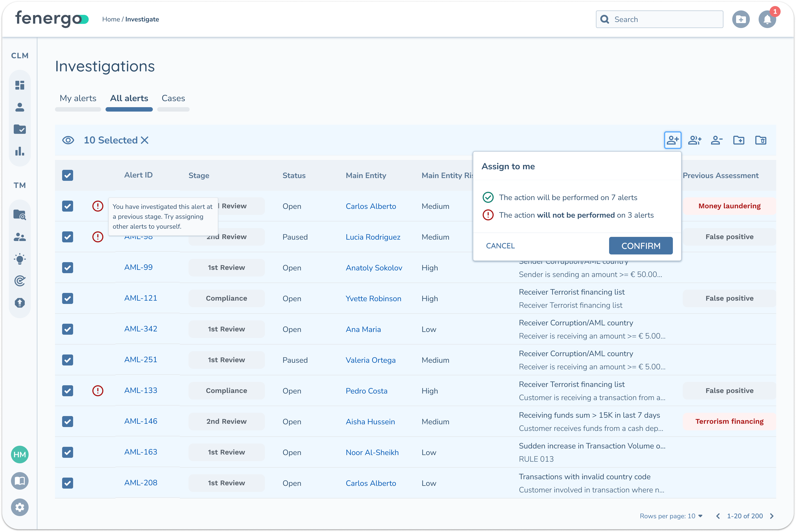Open the HM user avatar
The width and height of the screenshot is (796, 532).
[20, 455]
